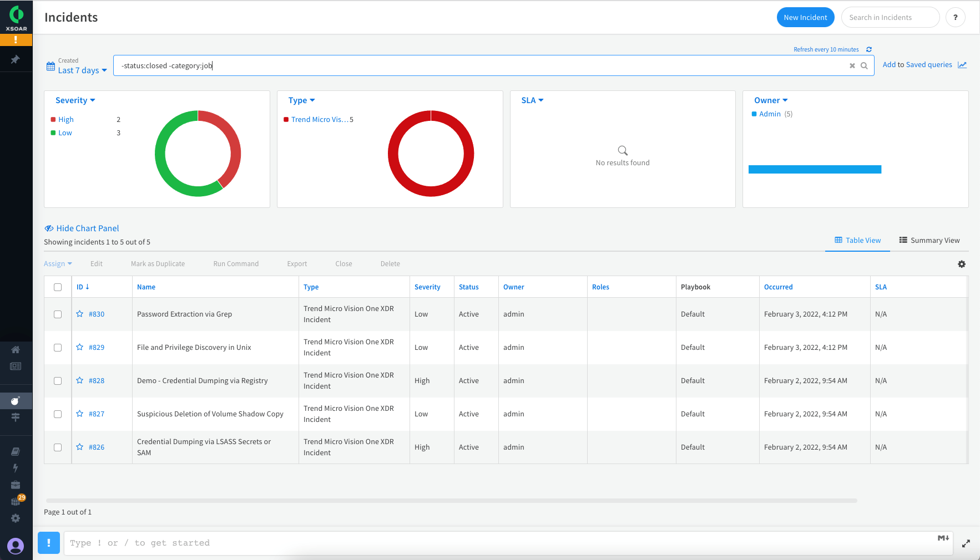980x560 pixels.
Task: Check the box for incident #828
Action: click(x=58, y=381)
